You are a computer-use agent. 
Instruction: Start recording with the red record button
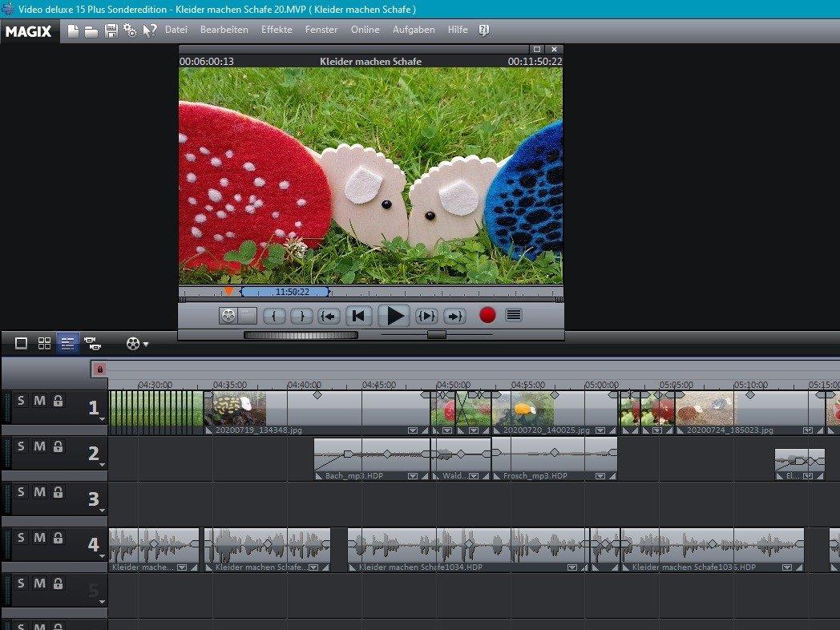[x=487, y=315]
